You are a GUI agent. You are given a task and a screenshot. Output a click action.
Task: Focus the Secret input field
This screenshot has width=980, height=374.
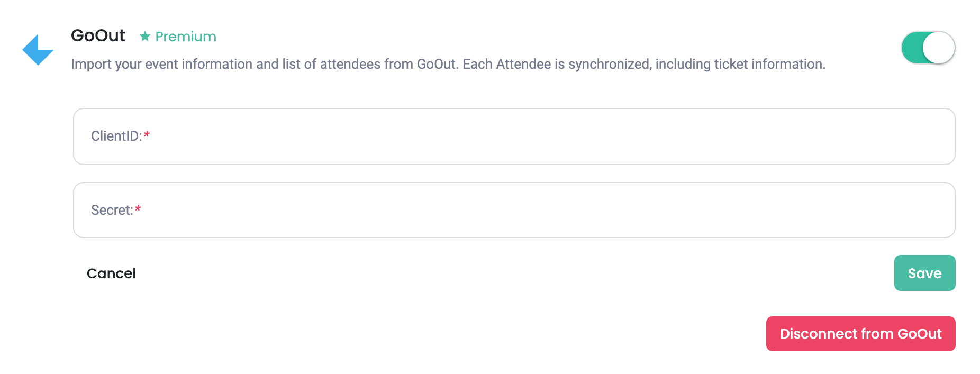(514, 210)
